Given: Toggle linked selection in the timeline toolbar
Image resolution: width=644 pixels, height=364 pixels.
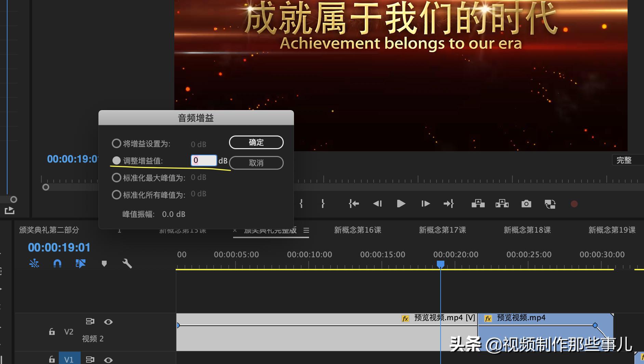Looking at the screenshot, I should pyautogui.click(x=34, y=263).
